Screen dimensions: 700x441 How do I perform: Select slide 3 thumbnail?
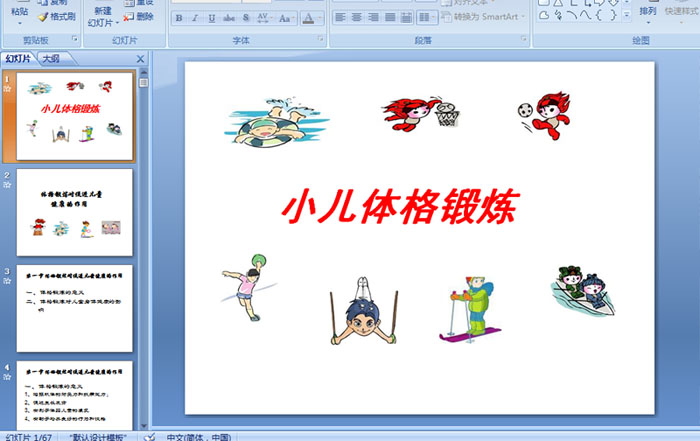coord(75,308)
